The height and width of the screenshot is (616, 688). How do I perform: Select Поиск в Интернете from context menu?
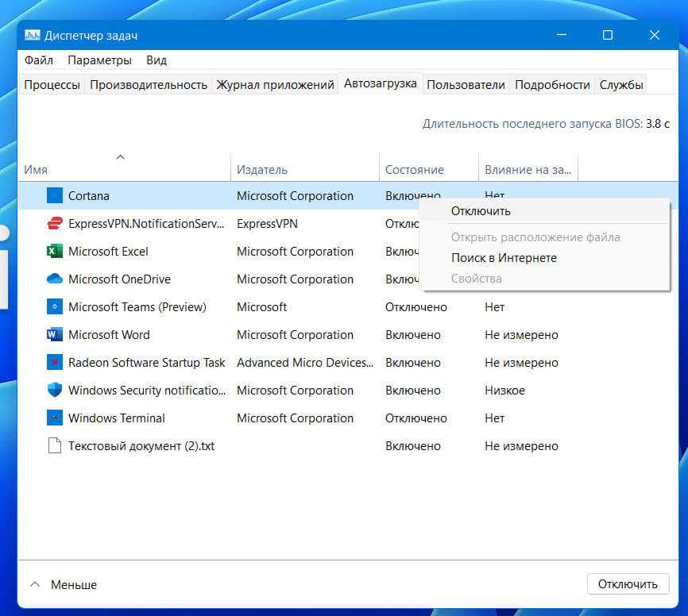click(x=504, y=258)
